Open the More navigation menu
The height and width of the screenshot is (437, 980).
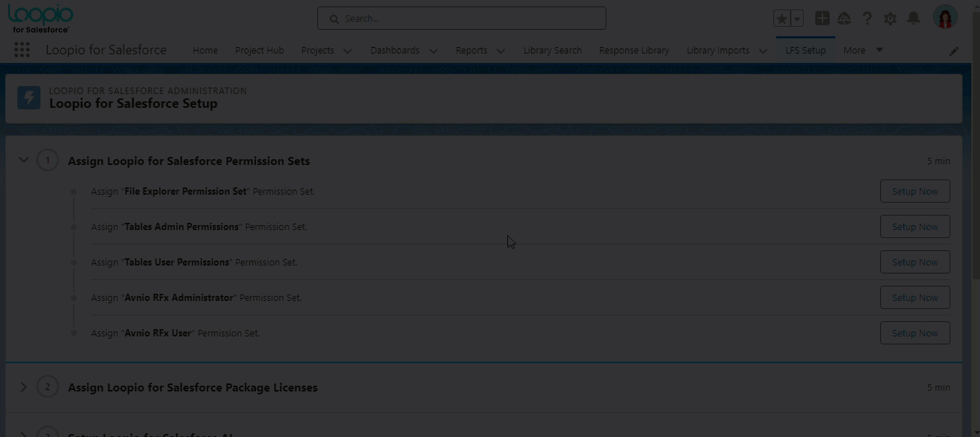(x=863, y=51)
